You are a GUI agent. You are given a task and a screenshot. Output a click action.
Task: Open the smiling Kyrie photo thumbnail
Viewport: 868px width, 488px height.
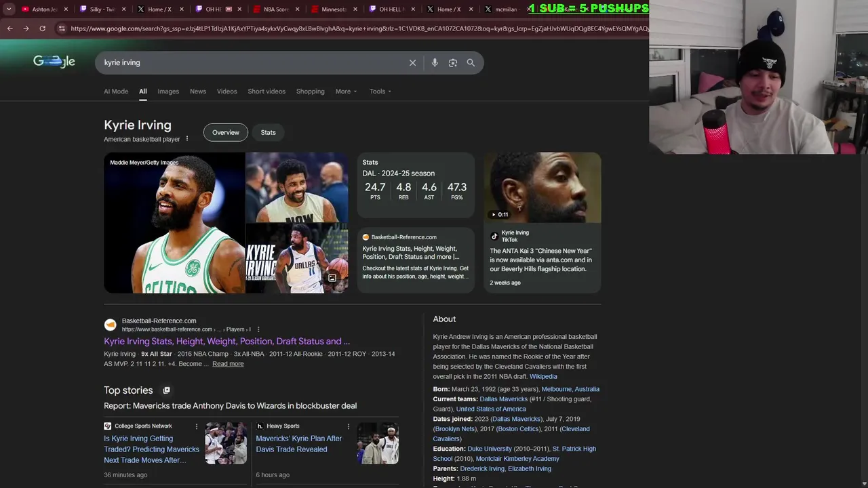pyautogui.click(x=297, y=187)
